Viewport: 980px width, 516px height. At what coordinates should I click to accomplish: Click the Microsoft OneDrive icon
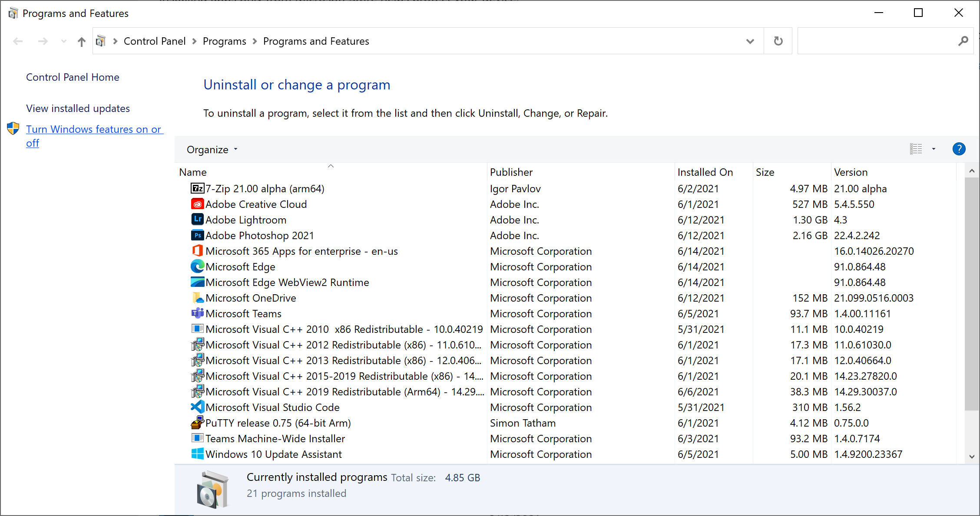(197, 298)
